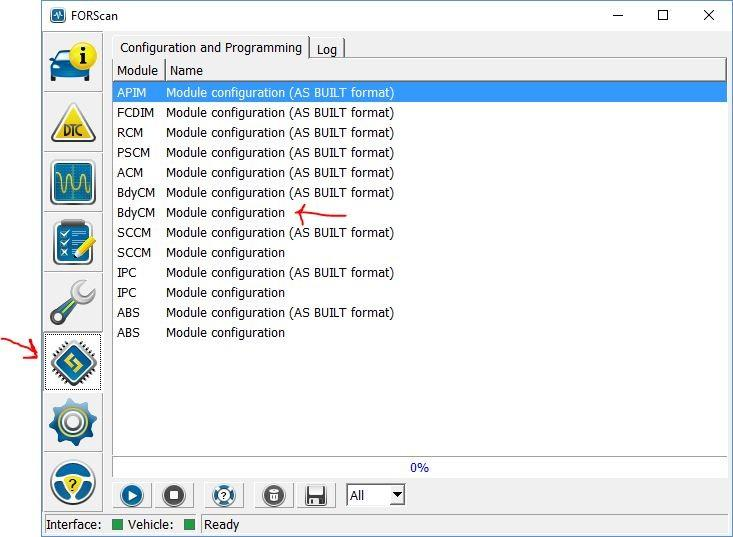Click the floppy disk save icon

click(316, 495)
